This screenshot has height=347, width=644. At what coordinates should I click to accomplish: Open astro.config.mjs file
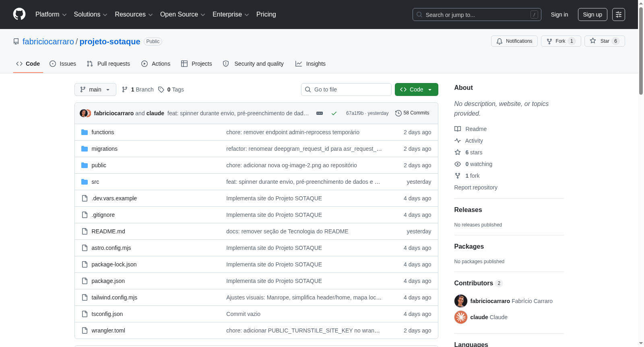111,248
